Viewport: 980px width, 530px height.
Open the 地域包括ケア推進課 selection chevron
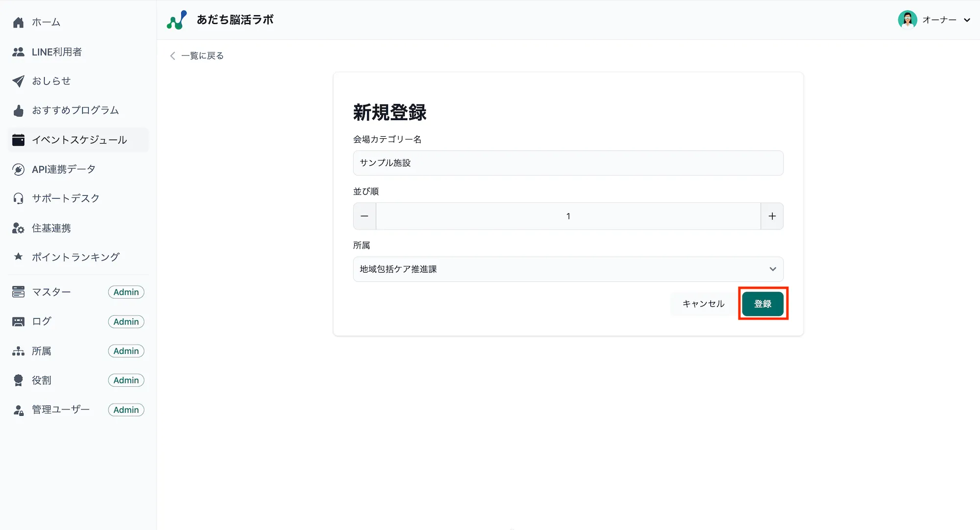point(773,269)
